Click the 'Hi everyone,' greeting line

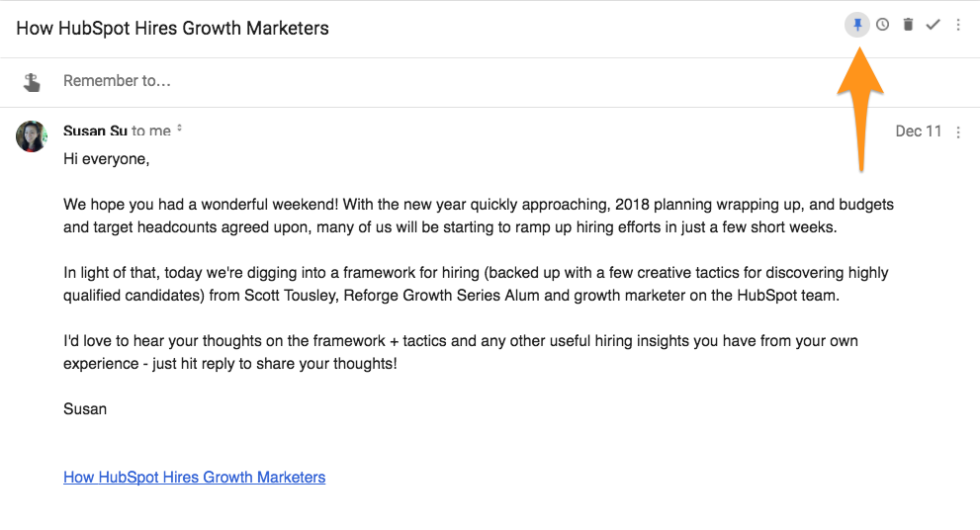click(x=106, y=157)
